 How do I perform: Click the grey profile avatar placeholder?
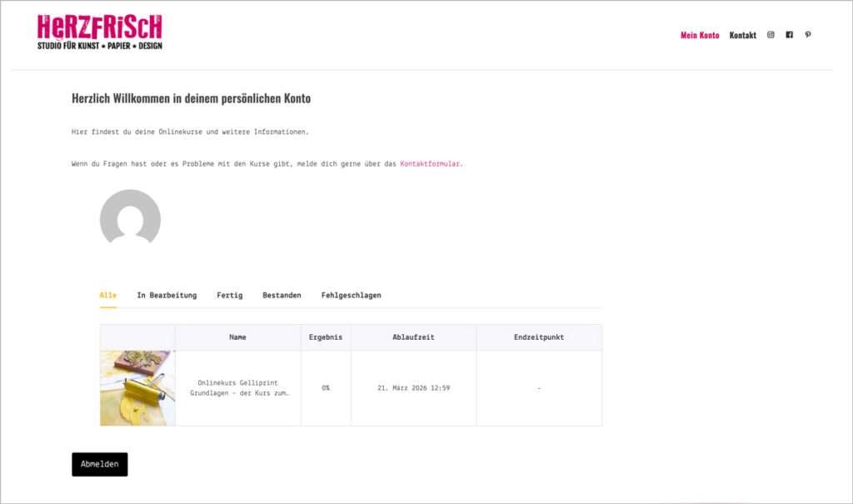pyautogui.click(x=130, y=218)
